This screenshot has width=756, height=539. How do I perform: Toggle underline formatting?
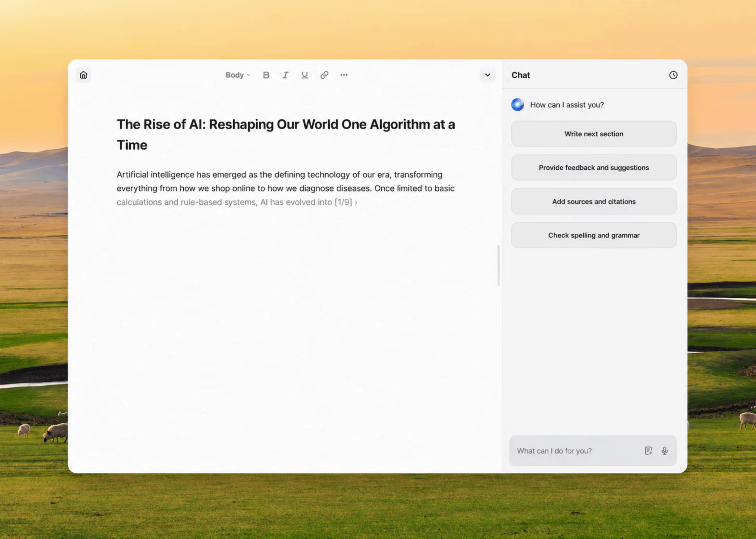click(x=305, y=75)
